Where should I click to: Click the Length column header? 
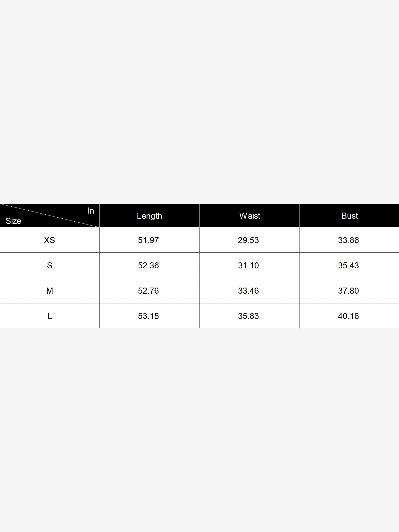149,216
